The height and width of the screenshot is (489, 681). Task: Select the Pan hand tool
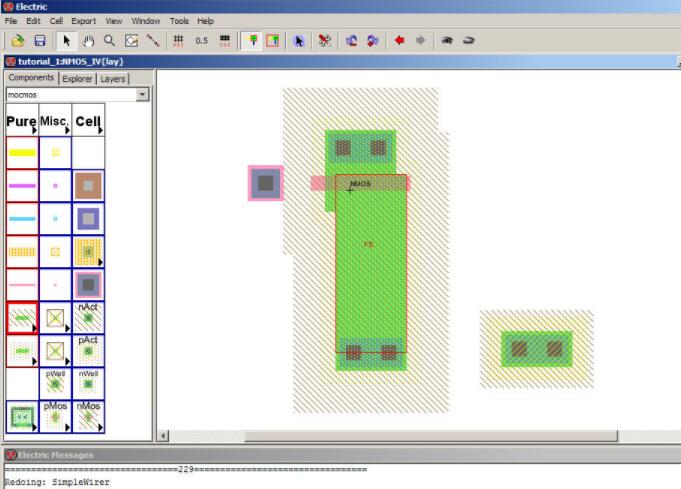tap(88, 41)
